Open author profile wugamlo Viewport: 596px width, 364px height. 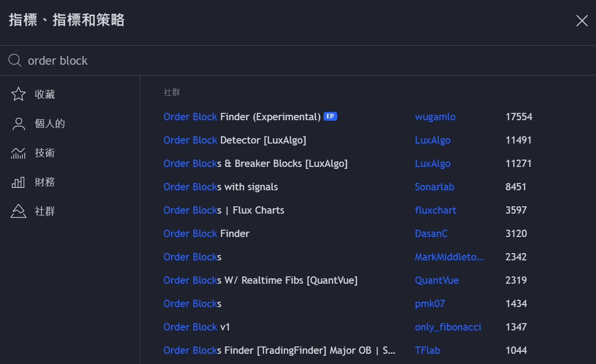click(x=435, y=117)
